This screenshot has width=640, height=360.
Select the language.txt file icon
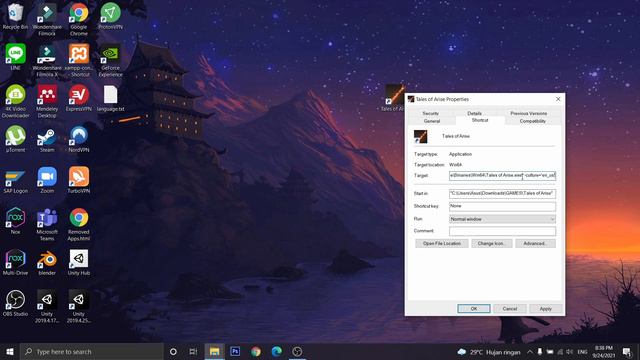coord(110,98)
